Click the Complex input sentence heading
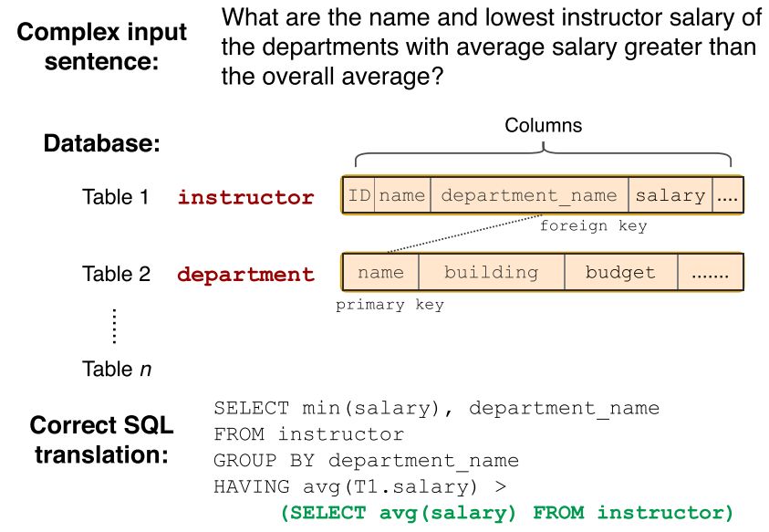Image resolution: width=769 pixels, height=532 pixels. [102, 47]
